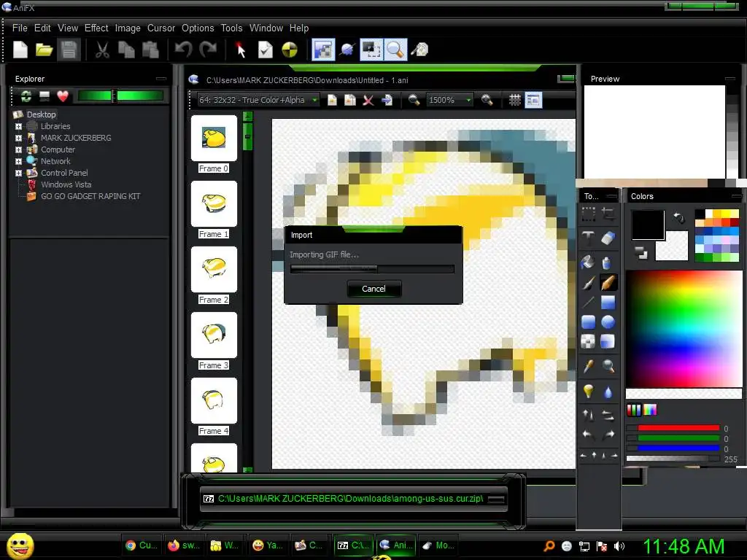
Task: Click the Undo arrow icon
Action: click(x=183, y=50)
